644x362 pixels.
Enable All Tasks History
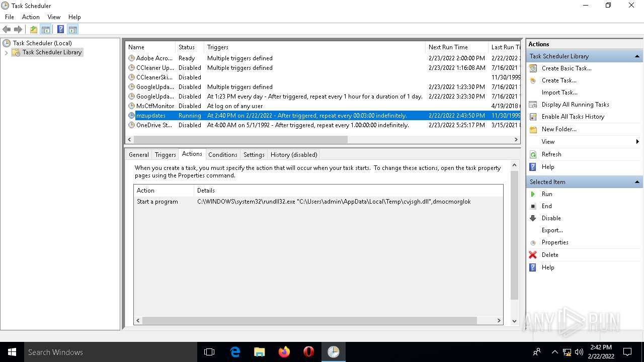pyautogui.click(x=573, y=117)
